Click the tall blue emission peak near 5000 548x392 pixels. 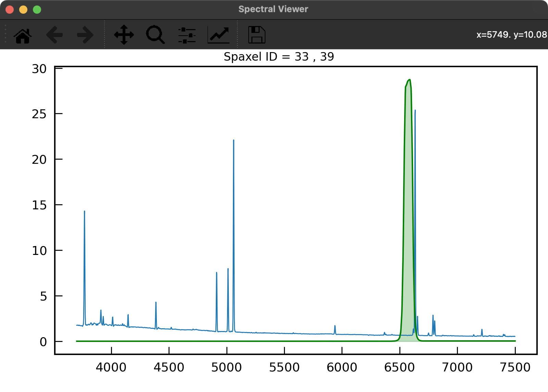234,140
